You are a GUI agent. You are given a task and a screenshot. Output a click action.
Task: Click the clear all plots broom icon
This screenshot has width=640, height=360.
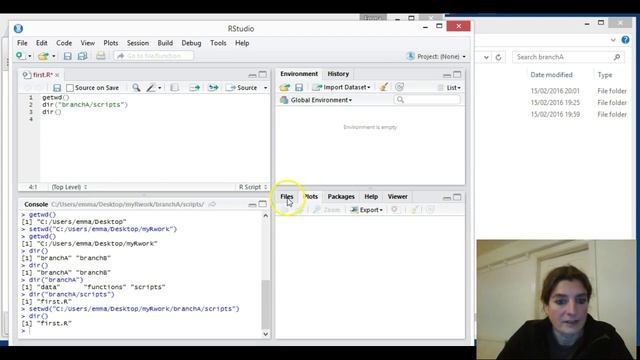(x=414, y=209)
